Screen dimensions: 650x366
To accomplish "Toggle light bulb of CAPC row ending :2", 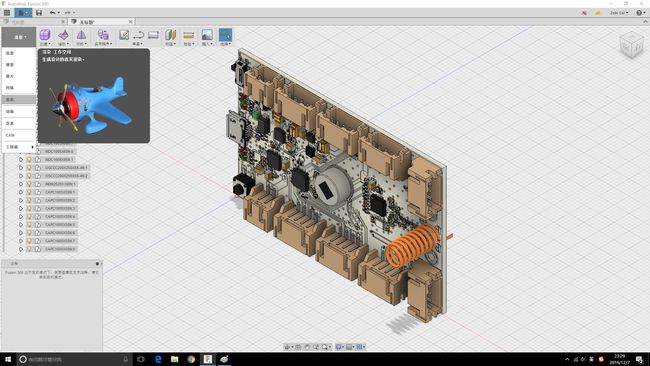I will tap(29, 200).
